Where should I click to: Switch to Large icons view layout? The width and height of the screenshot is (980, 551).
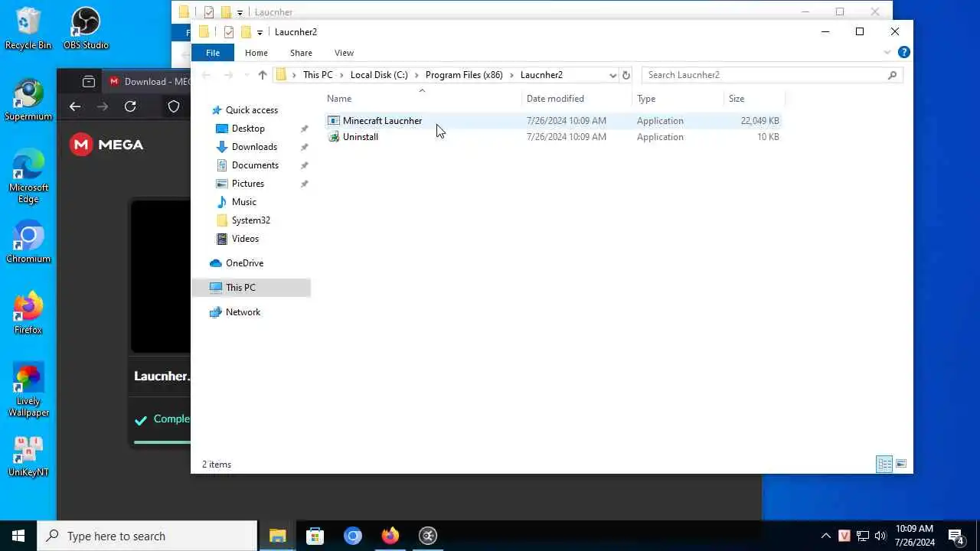[901, 464]
